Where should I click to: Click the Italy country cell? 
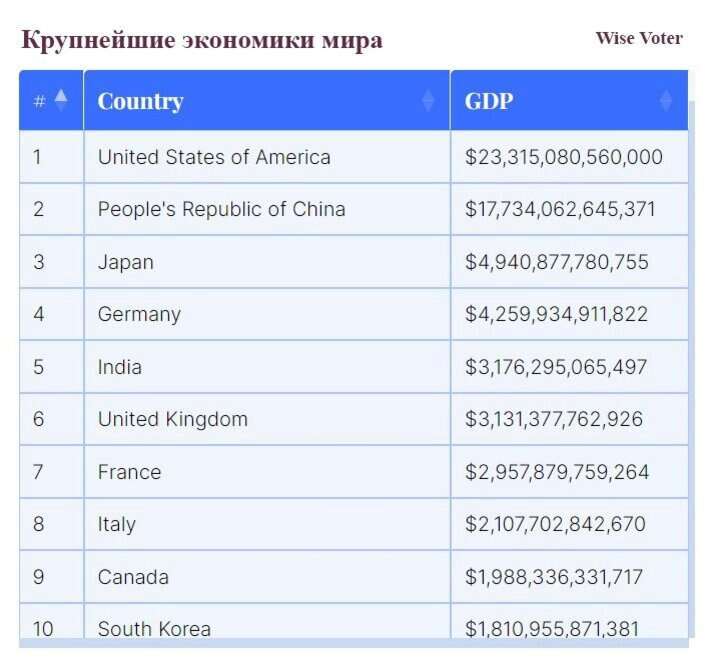click(117, 524)
